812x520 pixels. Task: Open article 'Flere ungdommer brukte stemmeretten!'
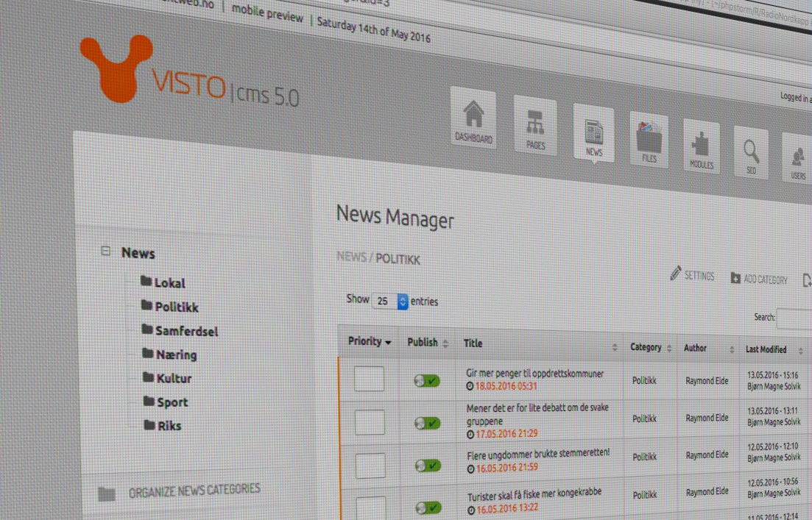click(538, 454)
